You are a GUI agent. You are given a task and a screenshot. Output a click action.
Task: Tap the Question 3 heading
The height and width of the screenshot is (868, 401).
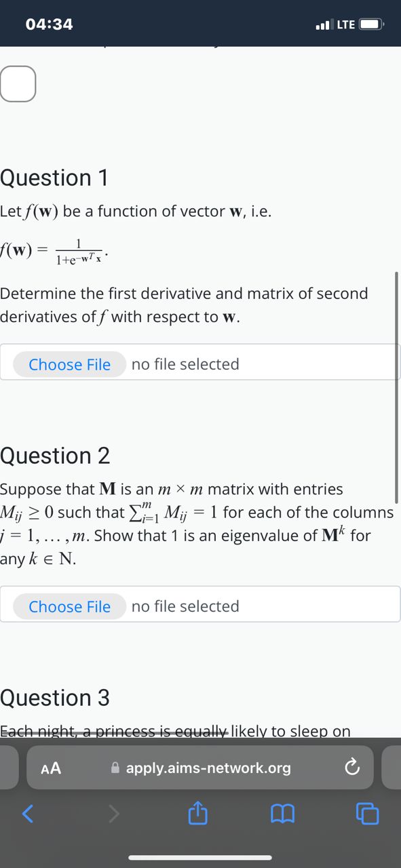point(55,698)
